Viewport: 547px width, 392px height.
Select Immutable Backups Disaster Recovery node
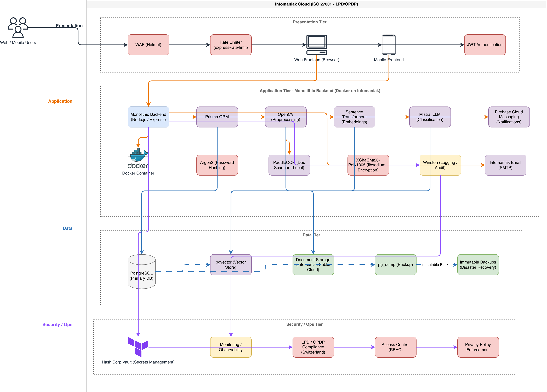pyautogui.click(x=478, y=265)
